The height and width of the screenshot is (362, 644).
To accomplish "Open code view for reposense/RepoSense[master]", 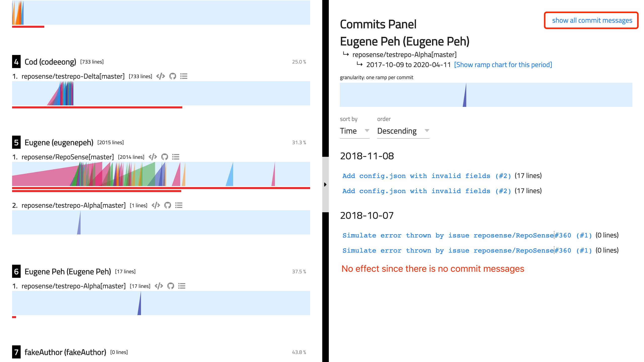I will click(152, 157).
